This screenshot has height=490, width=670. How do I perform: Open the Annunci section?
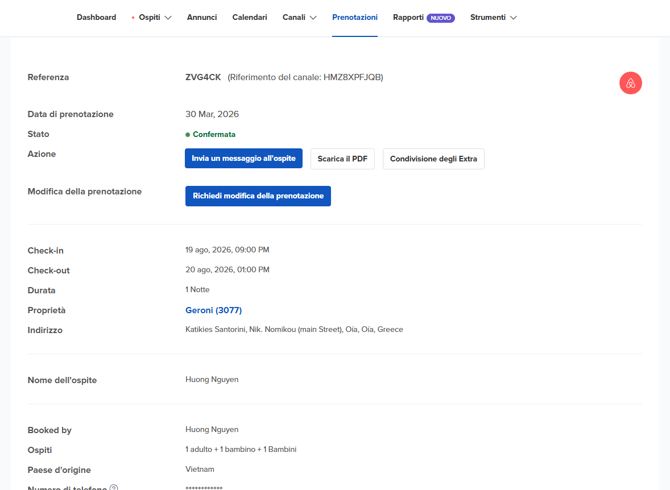(x=202, y=17)
